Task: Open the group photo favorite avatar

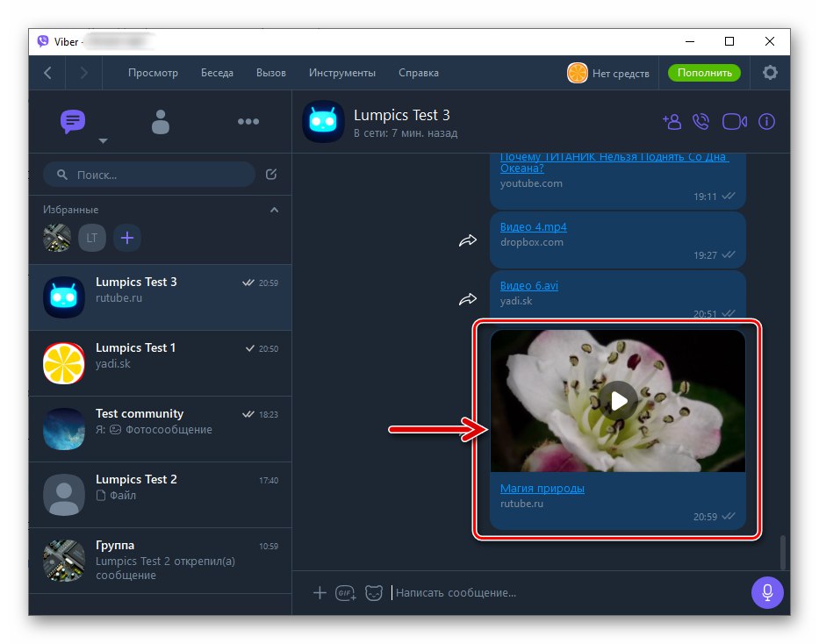Action: point(57,238)
